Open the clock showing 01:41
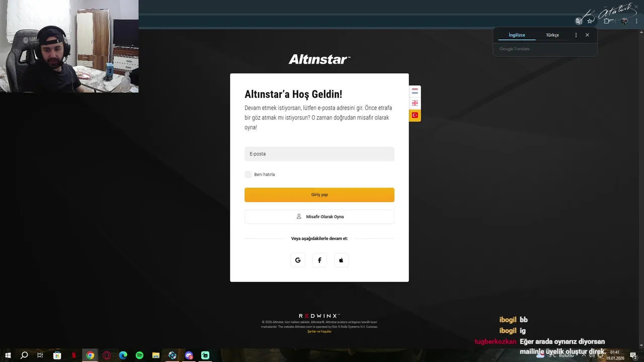Image resolution: width=644 pixels, height=362 pixels. pos(615,355)
